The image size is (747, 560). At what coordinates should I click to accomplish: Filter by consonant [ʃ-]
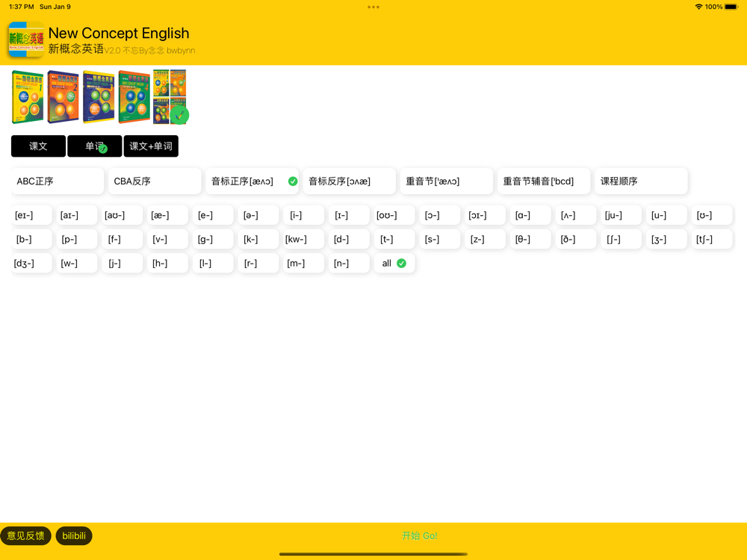tap(622, 239)
